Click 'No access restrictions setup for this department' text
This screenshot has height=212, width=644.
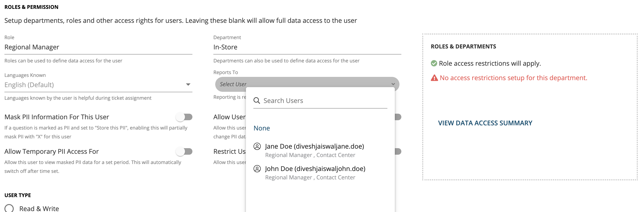pyautogui.click(x=513, y=78)
